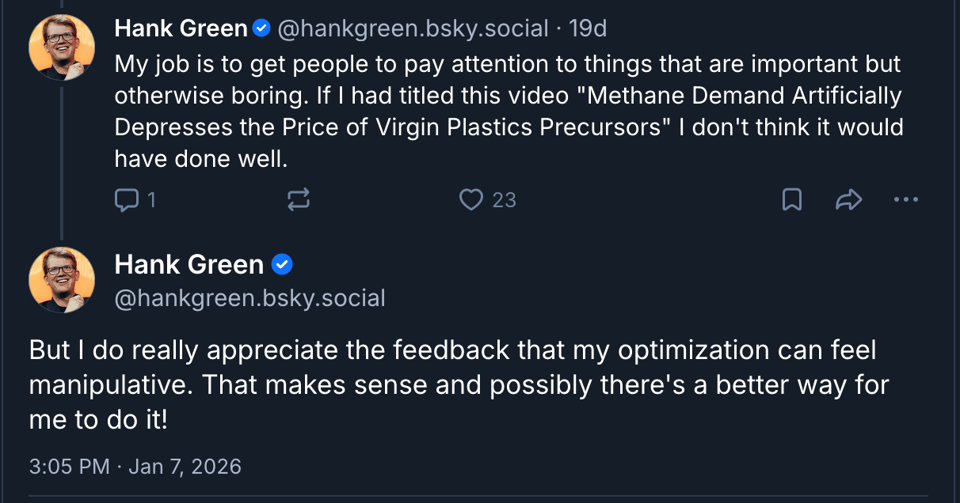Click the post text starting "But I do really appreciate"
960x503 pixels.
click(x=459, y=385)
